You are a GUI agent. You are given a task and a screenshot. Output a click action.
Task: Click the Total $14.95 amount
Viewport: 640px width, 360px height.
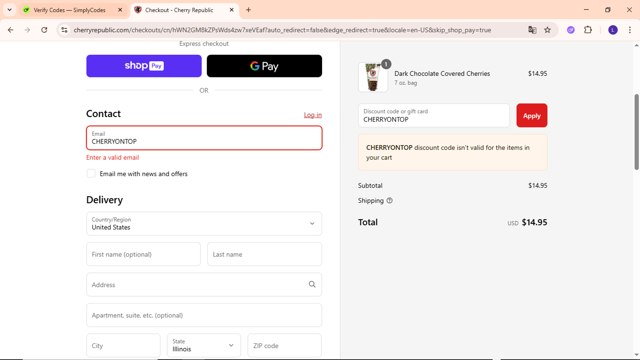[x=534, y=222]
